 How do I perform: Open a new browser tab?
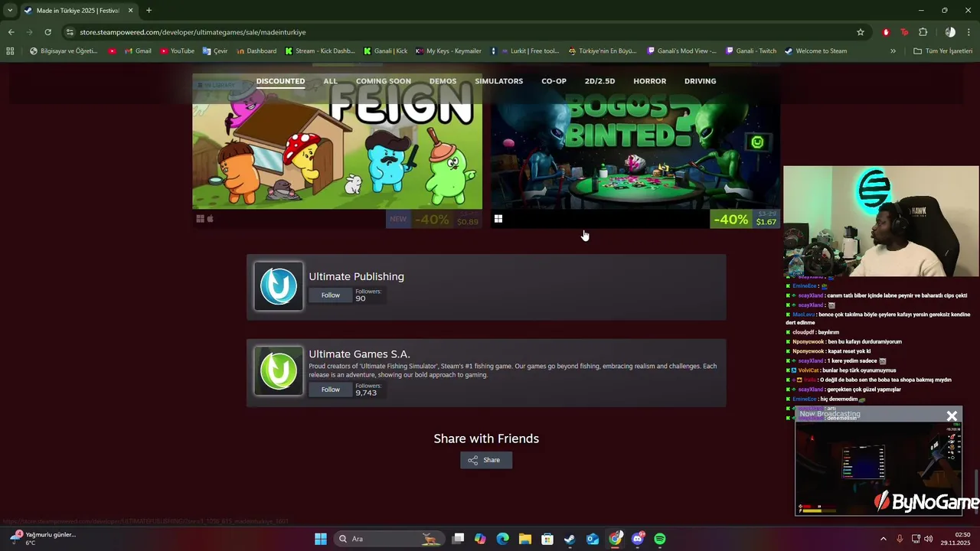pyautogui.click(x=149, y=11)
